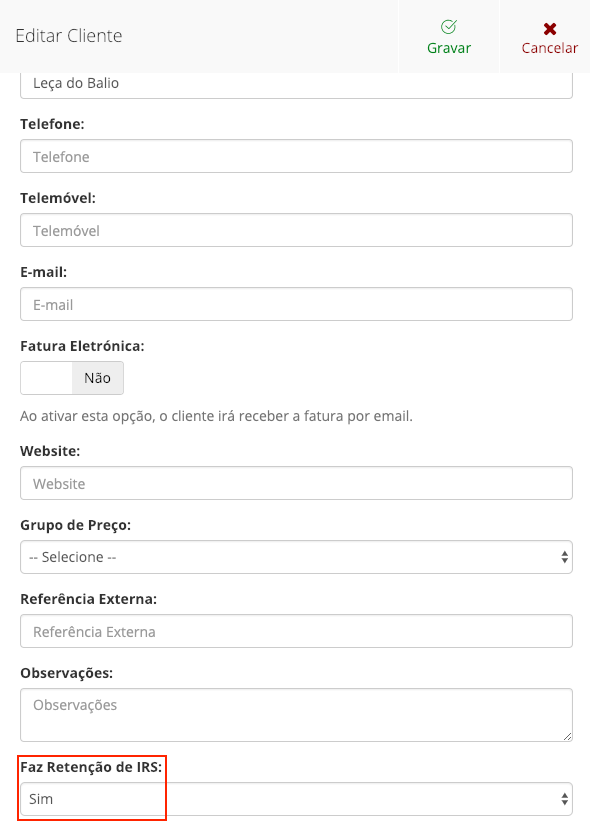This screenshot has height=836, width=590.
Task: Select the -- Selecione -- option
Action: 296,556
